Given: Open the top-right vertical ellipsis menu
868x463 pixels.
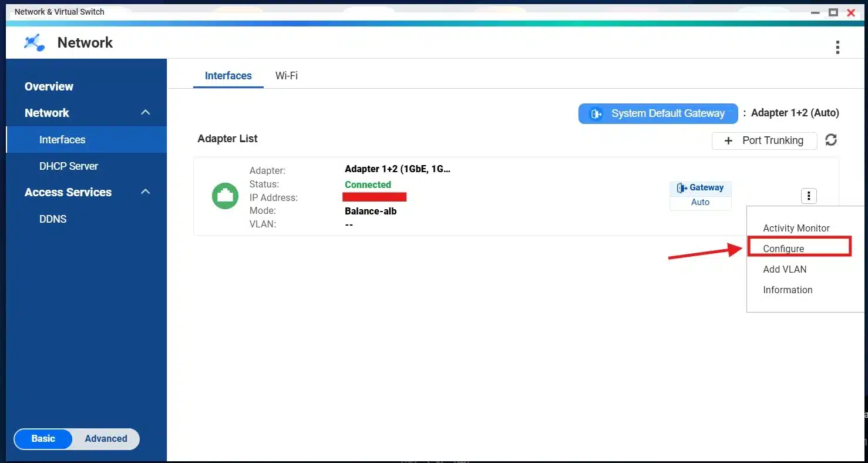Looking at the screenshot, I should [837, 47].
